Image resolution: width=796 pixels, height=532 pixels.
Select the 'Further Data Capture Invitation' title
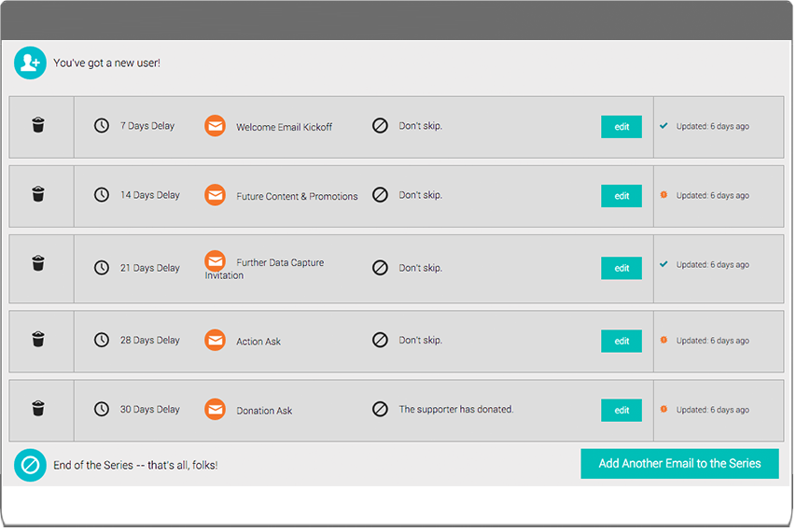(x=264, y=269)
